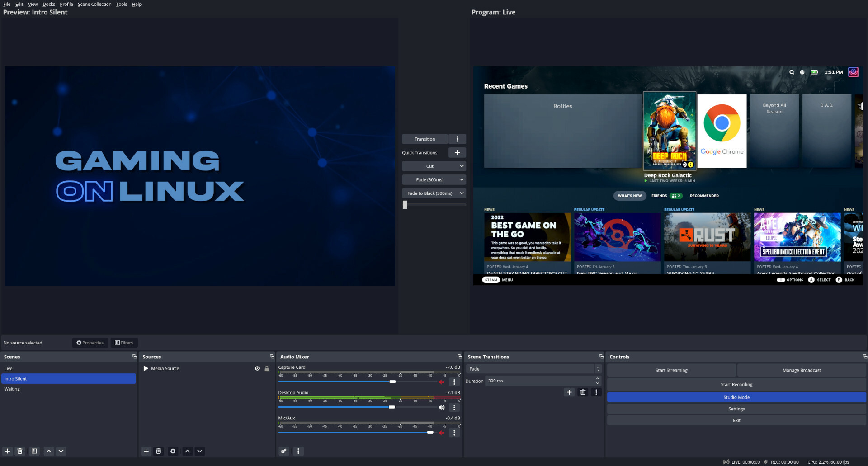Screen dimensions: 868x466
Task: Expand the Fade (300ms) quick transition dropdown
Action: point(461,180)
